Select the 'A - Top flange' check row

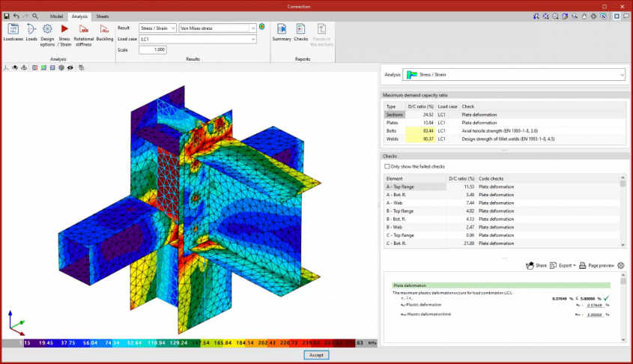click(x=502, y=186)
